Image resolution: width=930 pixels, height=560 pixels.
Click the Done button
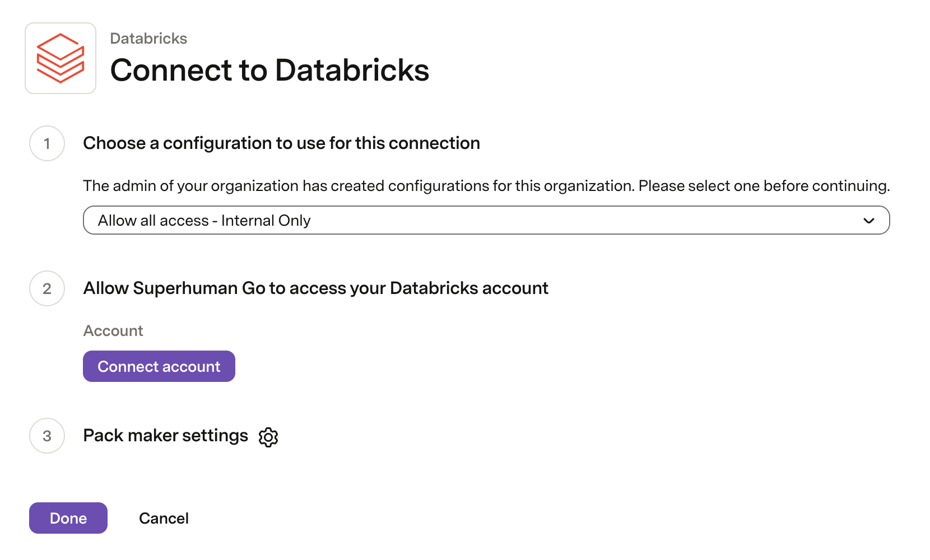click(x=68, y=518)
